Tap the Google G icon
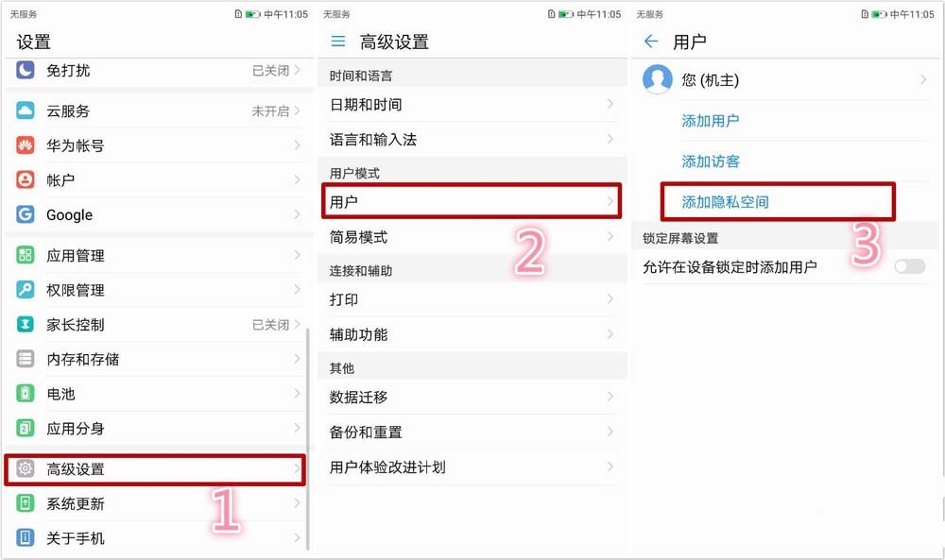945x560 pixels. pyautogui.click(x=26, y=214)
